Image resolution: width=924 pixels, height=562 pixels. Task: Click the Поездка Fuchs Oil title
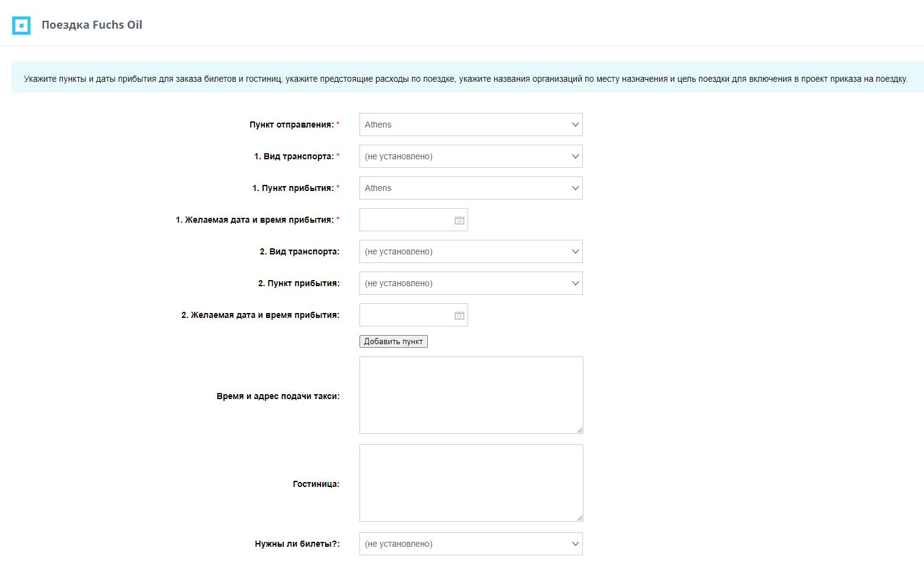coord(92,25)
